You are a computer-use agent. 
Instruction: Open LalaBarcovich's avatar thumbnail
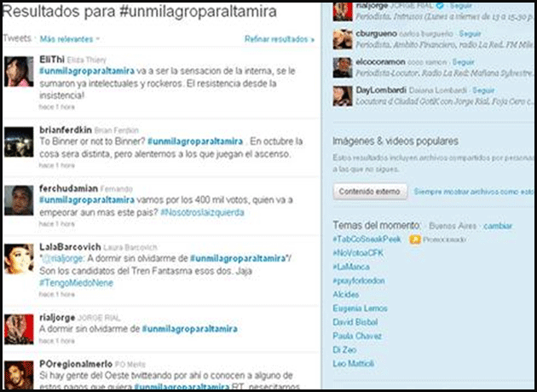pyautogui.click(x=19, y=257)
